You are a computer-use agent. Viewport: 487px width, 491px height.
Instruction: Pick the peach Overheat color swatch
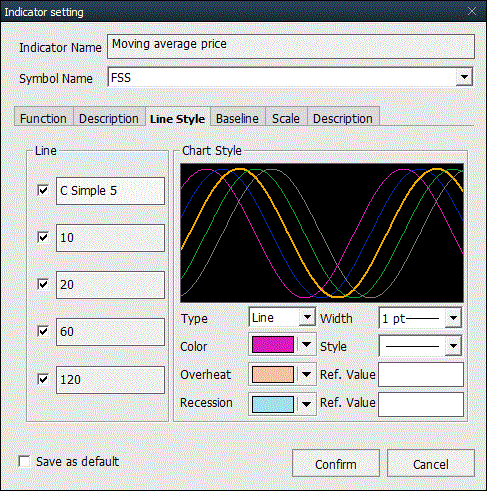(273, 374)
